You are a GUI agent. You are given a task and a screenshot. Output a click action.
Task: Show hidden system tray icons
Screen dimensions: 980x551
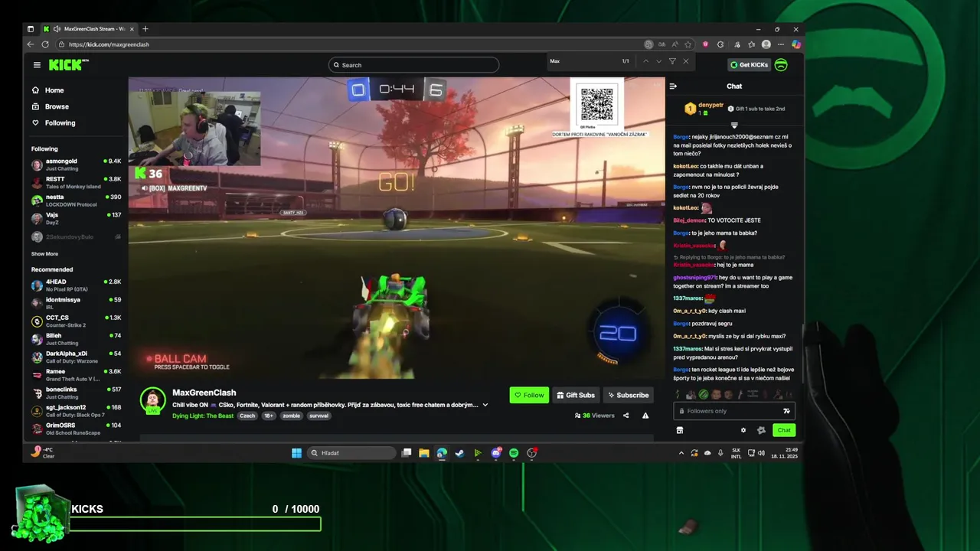pyautogui.click(x=681, y=453)
